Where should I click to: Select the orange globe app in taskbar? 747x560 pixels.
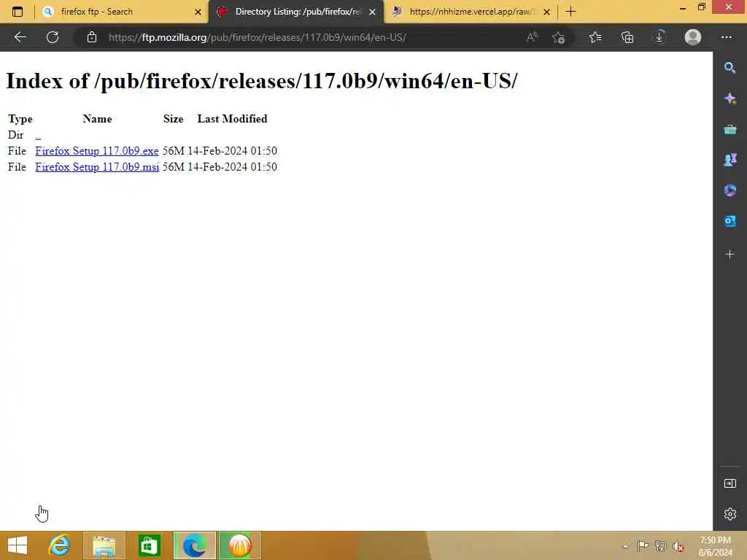(239, 545)
